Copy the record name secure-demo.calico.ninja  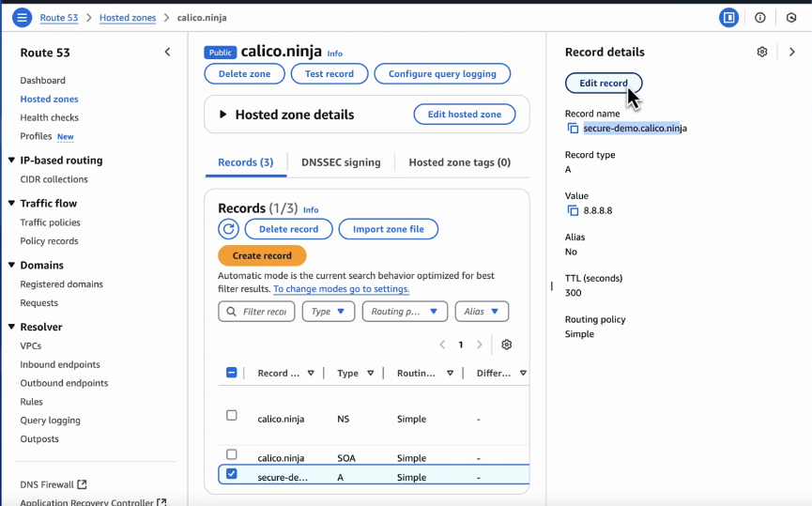pyautogui.click(x=573, y=129)
